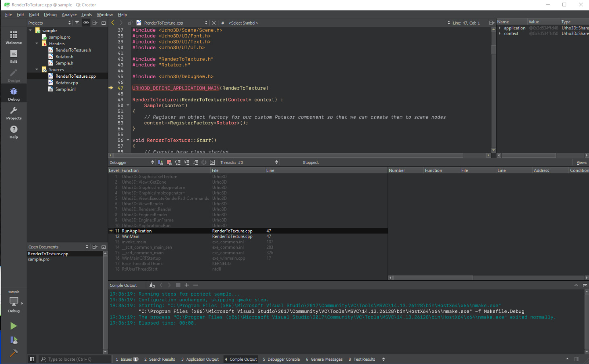Open the Debugger preset dropdown
Viewport: 589px width, 364px height.
click(x=132, y=162)
